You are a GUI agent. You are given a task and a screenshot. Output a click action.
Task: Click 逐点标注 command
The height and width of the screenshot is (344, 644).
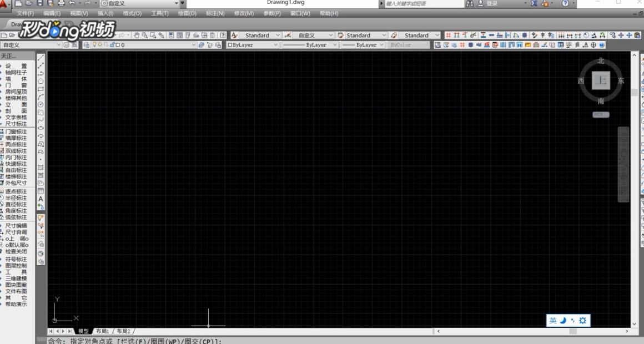click(16, 192)
